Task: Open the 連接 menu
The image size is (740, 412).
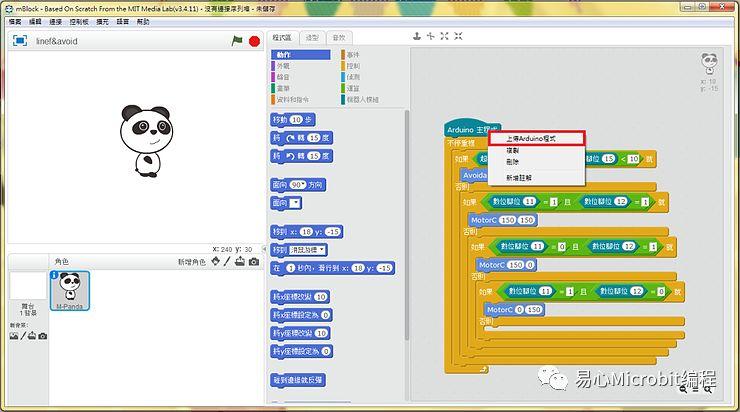Action: tap(56, 22)
